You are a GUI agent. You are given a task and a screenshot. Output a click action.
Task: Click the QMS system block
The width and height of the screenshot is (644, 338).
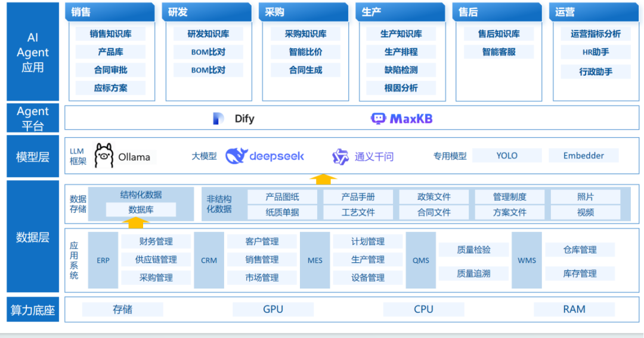(420, 261)
